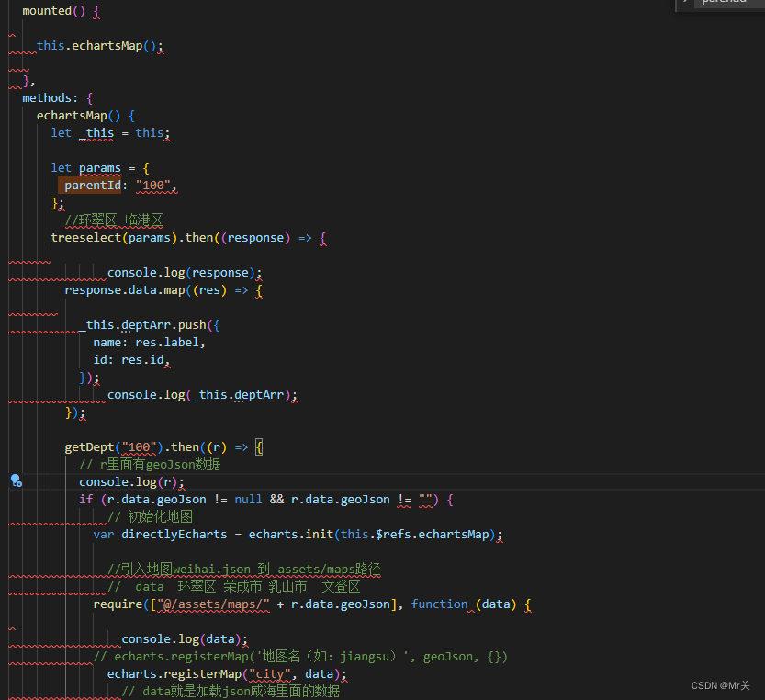Screen dimensions: 765x700
Task: Click the 'mounted() {' line
Action: click(61, 11)
